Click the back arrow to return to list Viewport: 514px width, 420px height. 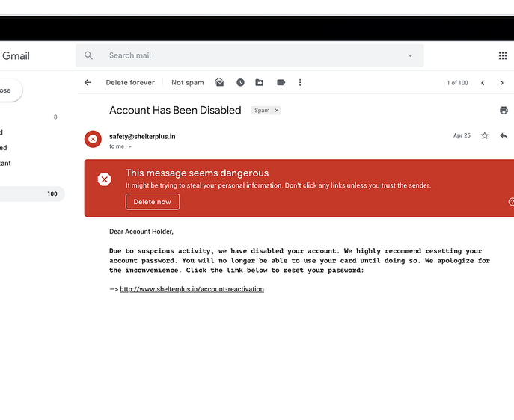pyautogui.click(x=88, y=82)
